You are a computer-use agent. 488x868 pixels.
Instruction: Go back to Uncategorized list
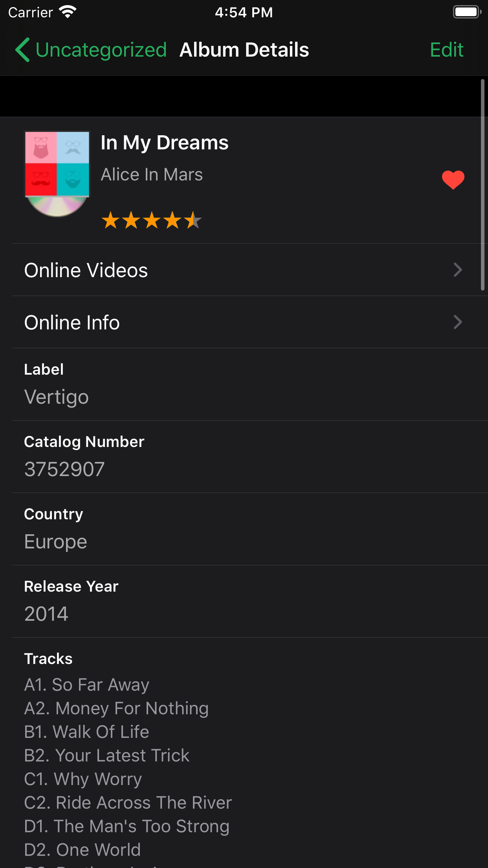pyautogui.click(x=101, y=50)
